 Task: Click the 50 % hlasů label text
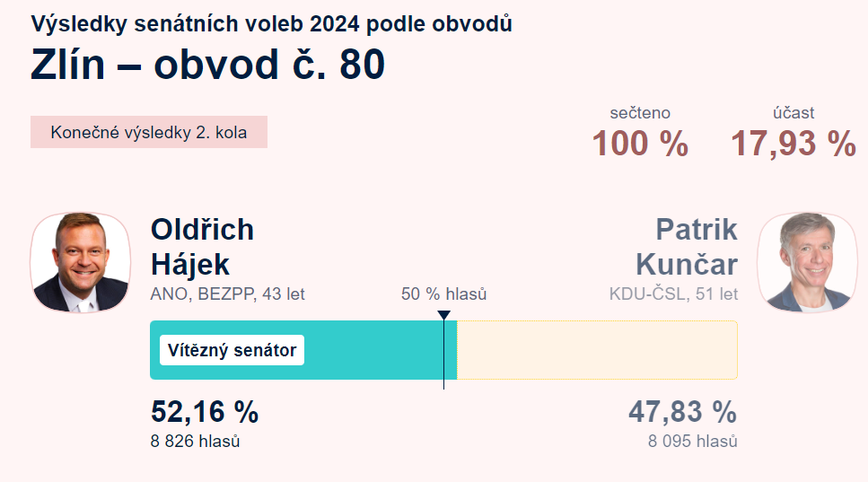tap(444, 294)
